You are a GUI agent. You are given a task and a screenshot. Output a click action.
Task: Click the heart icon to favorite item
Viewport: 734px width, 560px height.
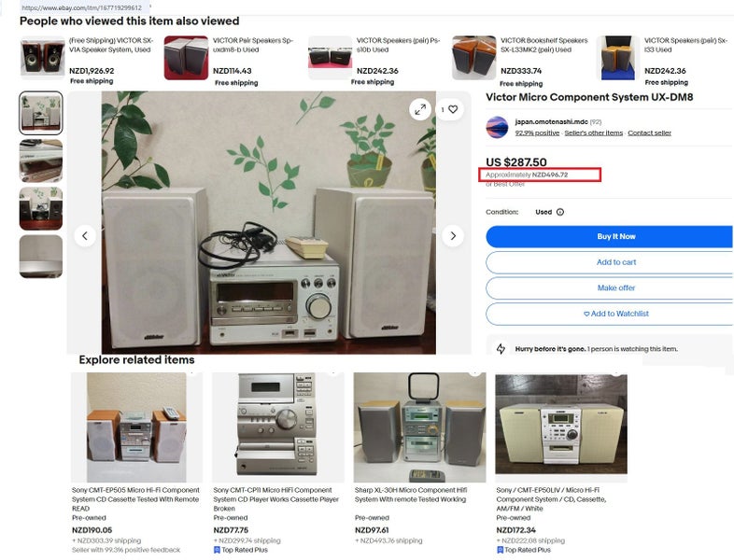453,109
